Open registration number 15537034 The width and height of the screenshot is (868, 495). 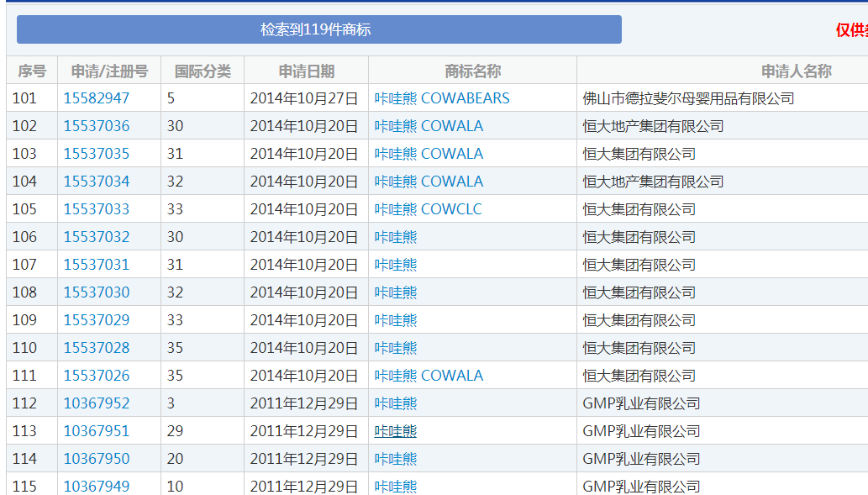[x=97, y=181]
